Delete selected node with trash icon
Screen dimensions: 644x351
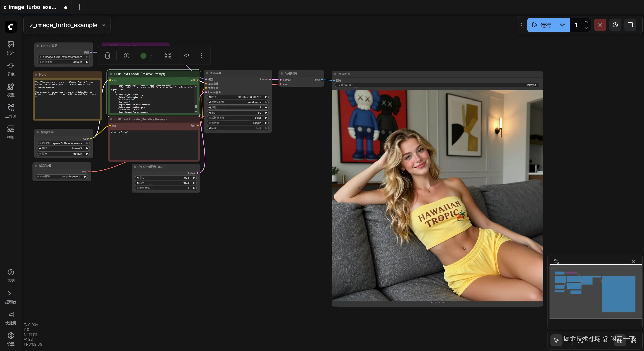click(108, 56)
